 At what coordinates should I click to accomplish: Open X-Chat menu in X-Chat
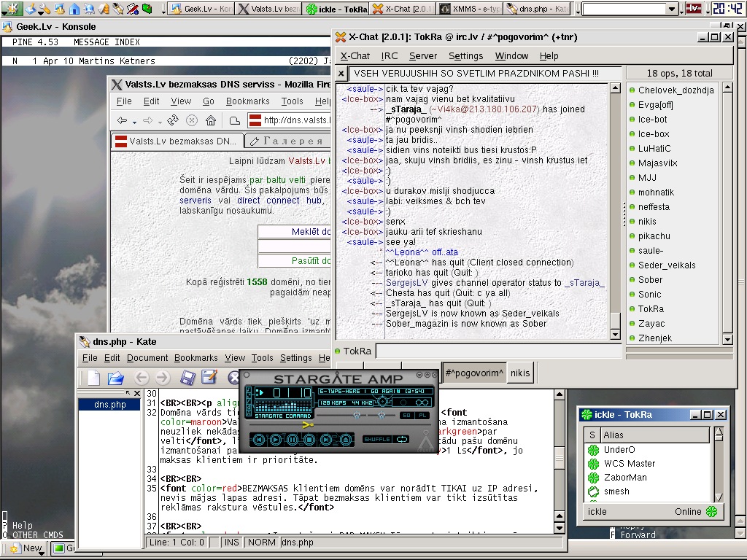[x=355, y=56]
